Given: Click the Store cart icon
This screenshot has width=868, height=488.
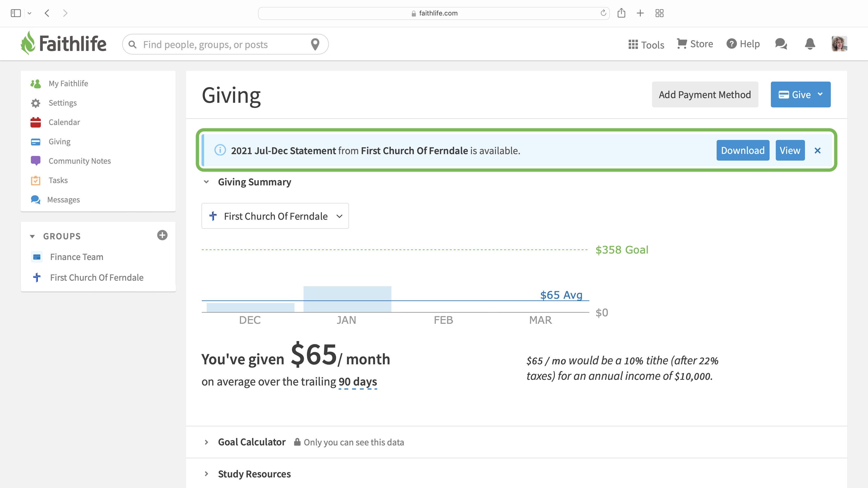Looking at the screenshot, I should coord(682,44).
